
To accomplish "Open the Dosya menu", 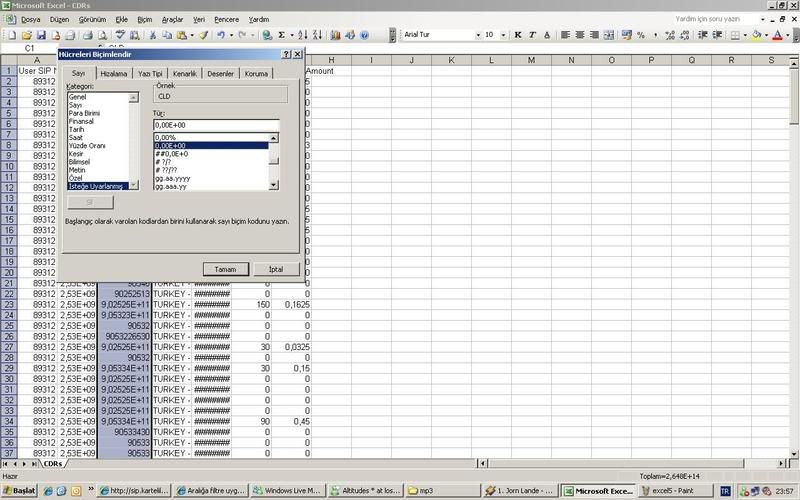I will [30, 19].
